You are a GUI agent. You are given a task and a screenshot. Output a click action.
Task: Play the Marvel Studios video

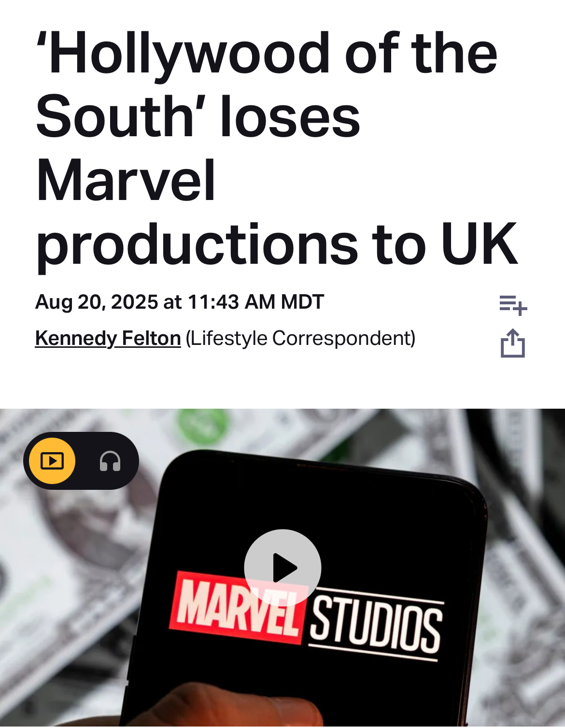(x=282, y=568)
